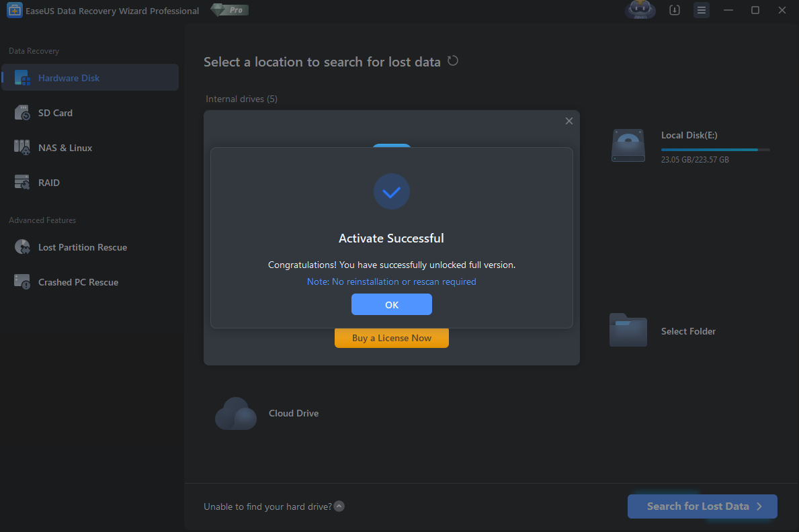Open the hamburger menu in title bar
The height and width of the screenshot is (532, 799).
pyautogui.click(x=701, y=10)
